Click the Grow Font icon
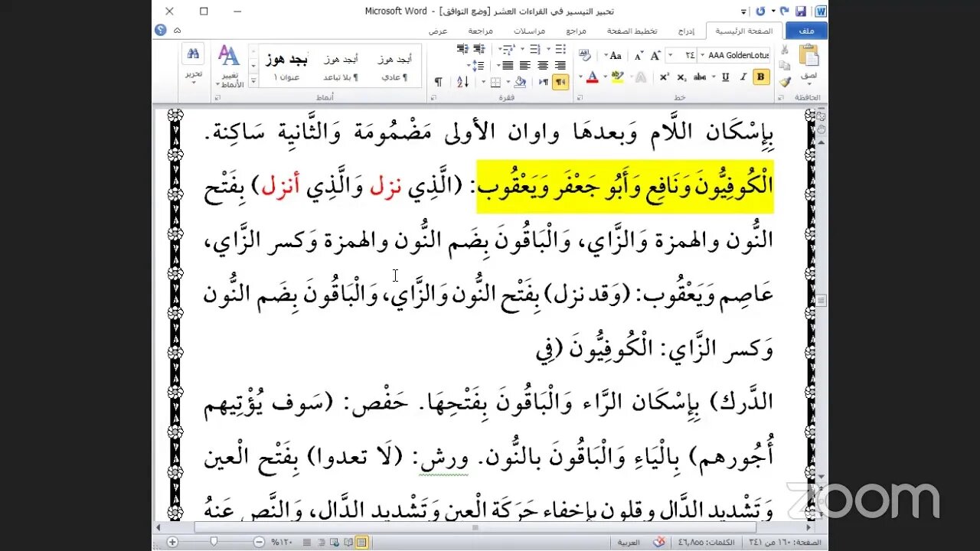The width and height of the screenshot is (980, 551). coord(655,55)
